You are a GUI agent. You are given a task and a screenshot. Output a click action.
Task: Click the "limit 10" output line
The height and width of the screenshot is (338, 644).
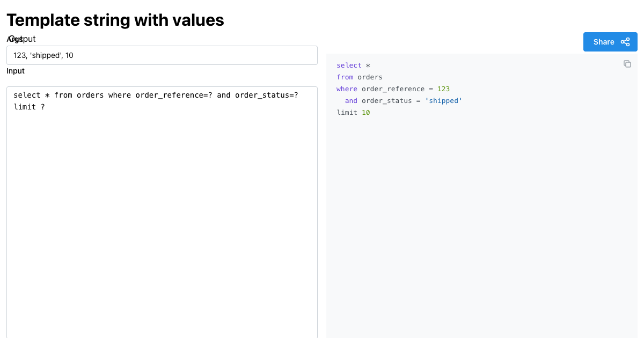(x=354, y=113)
